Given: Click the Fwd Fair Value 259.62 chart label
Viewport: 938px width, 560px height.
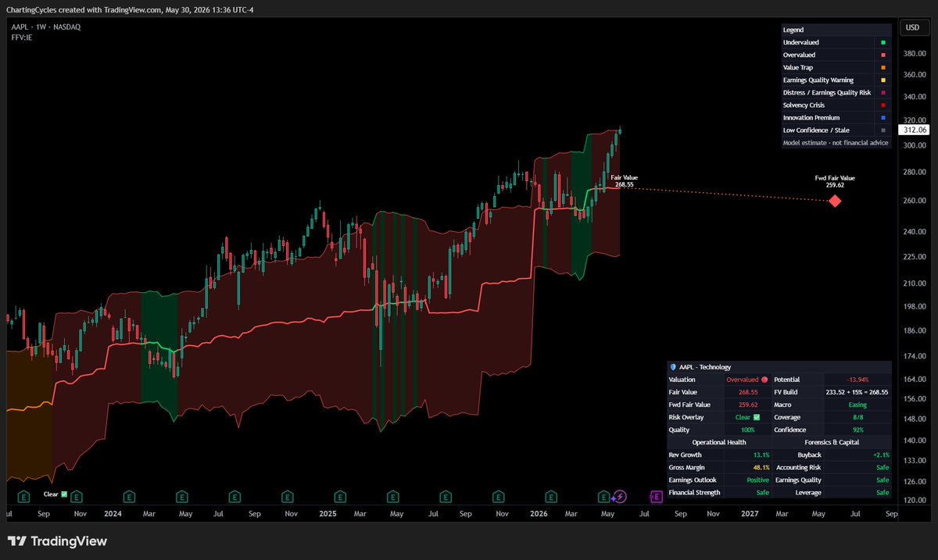Looking at the screenshot, I should click(x=835, y=181).
